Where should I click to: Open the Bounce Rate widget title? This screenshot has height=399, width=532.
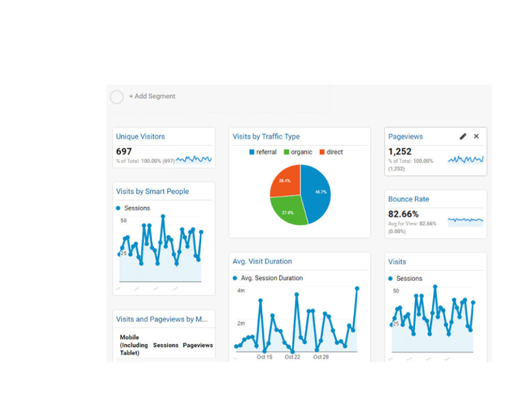[x=408, y=199]
